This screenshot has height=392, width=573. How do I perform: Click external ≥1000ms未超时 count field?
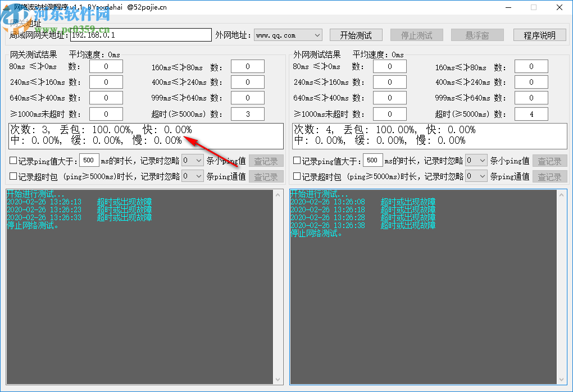[x=389, y=114]
